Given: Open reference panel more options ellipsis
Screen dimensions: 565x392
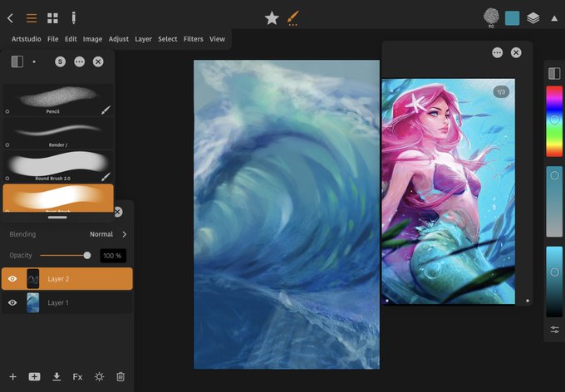Looking at the screenshot, I should (497, 52).
